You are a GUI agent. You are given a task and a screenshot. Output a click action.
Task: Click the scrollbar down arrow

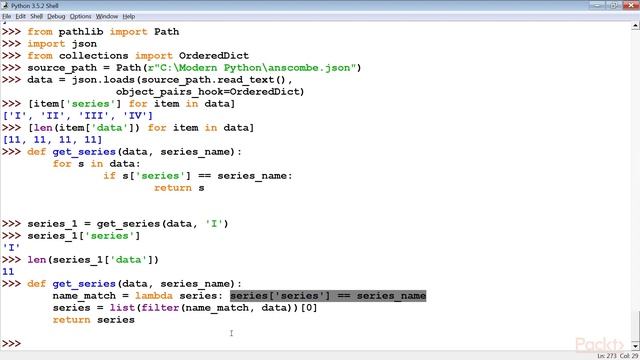coord(636,347)
